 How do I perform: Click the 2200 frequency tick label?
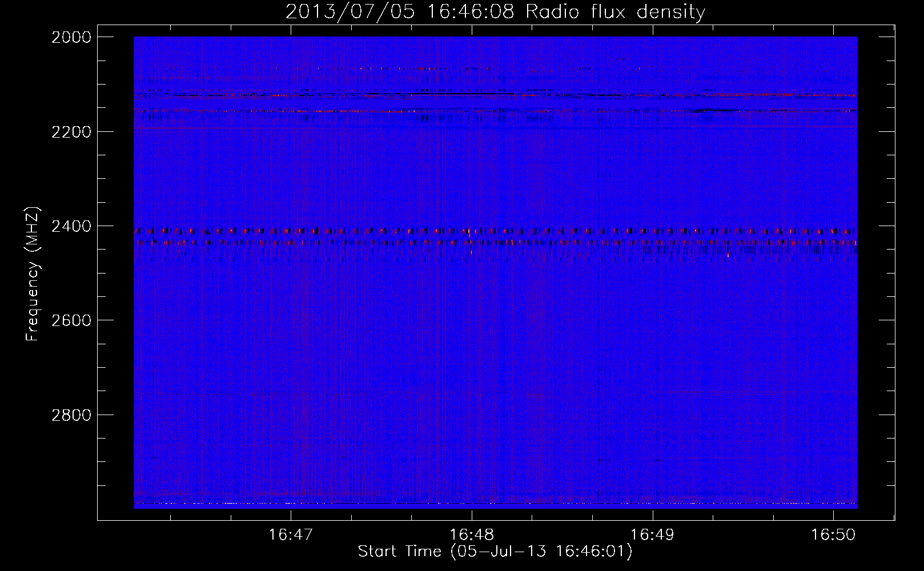71,132
